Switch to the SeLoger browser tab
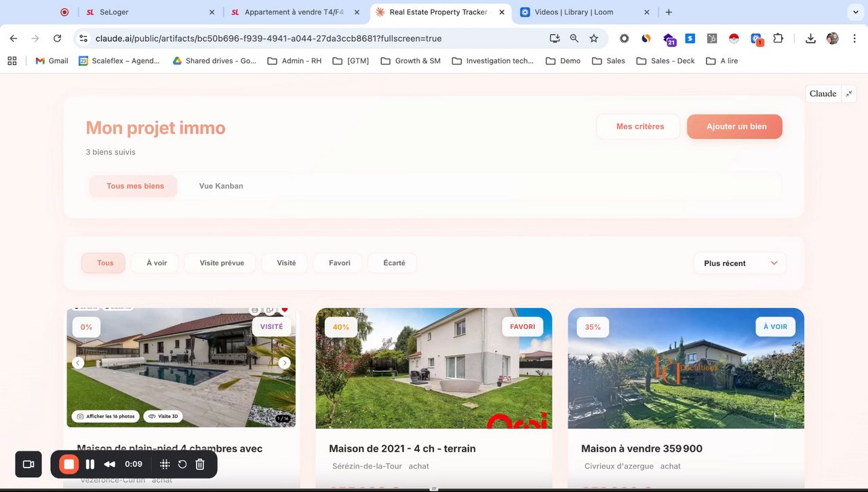This screenshot has width=868, height=492. click(149, 12)
